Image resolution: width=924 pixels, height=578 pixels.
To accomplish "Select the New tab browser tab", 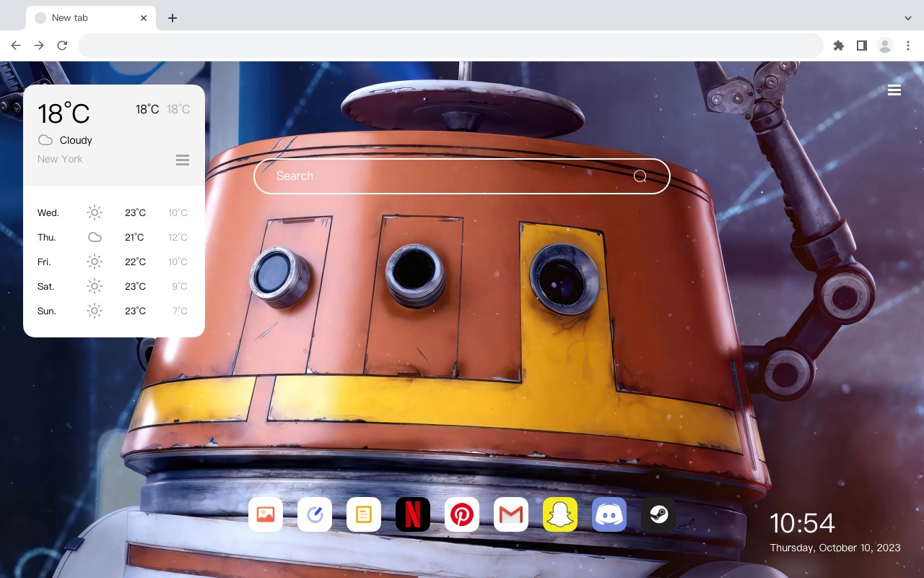I will [x=91, y=18].
